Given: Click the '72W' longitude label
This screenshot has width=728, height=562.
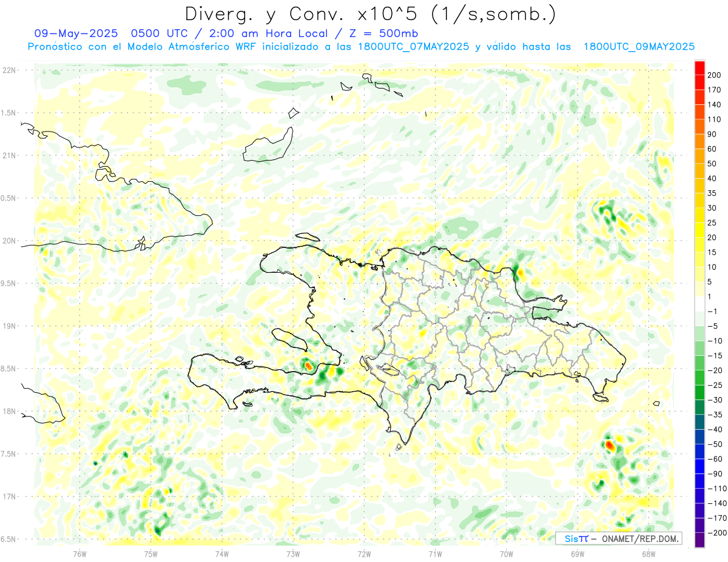Looking at the screenshot, I should [364, 554].
